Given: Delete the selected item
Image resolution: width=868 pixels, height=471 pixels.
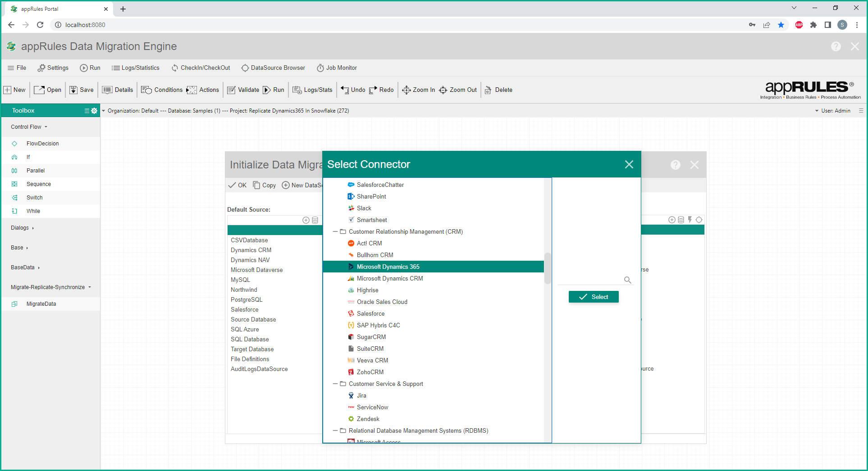Looking at the screenshot, I should coord(498,90).
